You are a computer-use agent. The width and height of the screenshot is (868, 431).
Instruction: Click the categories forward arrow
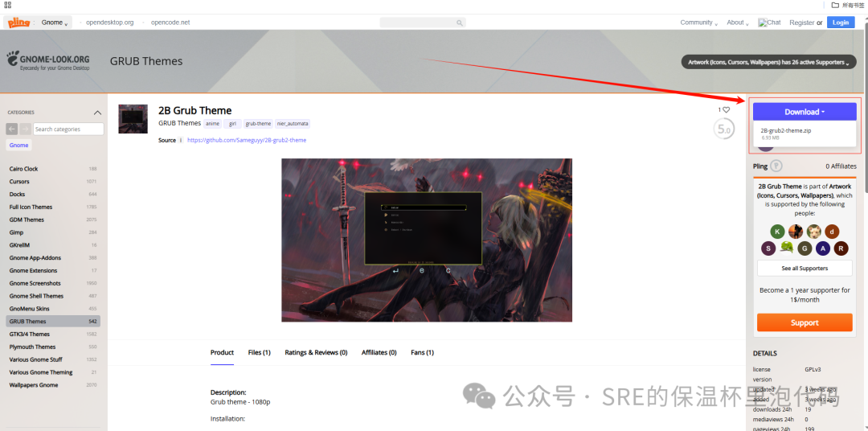pos(26,129)
